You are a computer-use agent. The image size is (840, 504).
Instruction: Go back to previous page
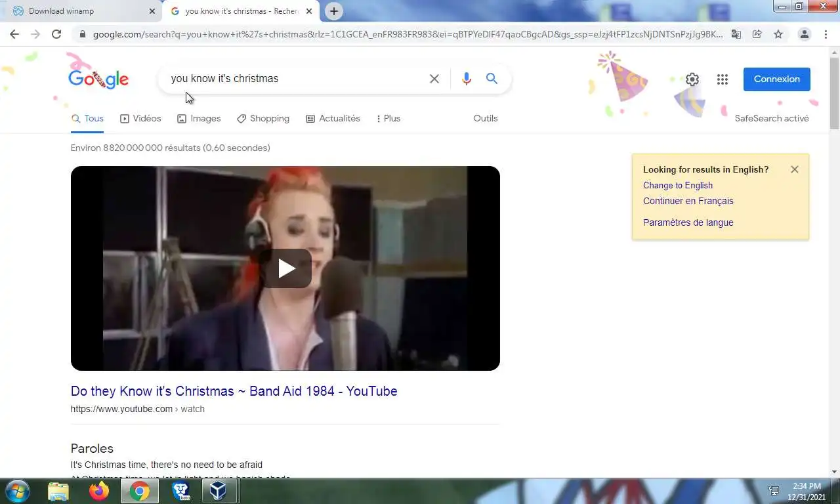[x=14, y=34]
